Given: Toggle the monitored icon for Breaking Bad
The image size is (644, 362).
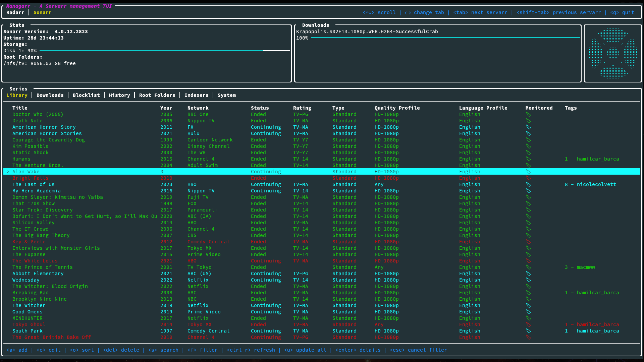Looking at the screenshot, I should (x=528, y=293).
